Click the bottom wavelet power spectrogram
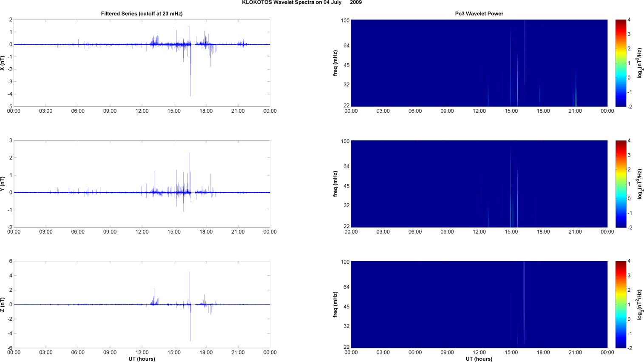This screenshot has width=644, height=362. click(x=479, y=305)
